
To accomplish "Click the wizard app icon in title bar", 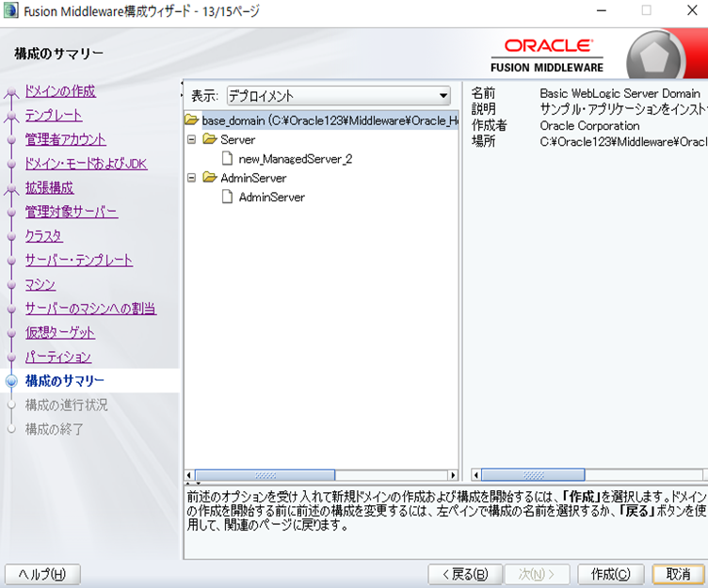I will [10, 11].
